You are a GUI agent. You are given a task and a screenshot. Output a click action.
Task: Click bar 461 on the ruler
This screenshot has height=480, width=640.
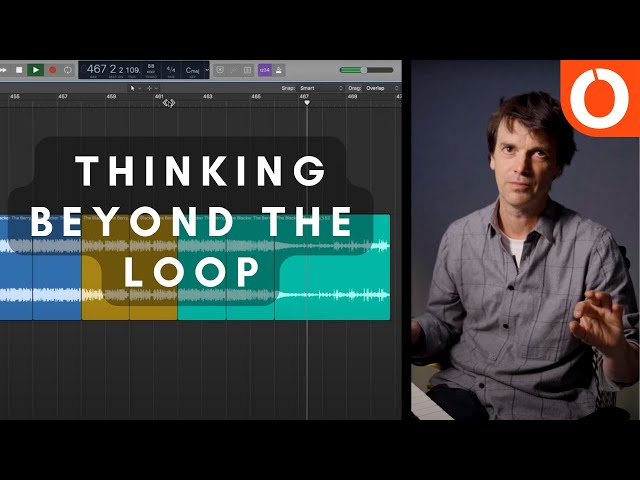pyautogui.click(x=159, y=97)
